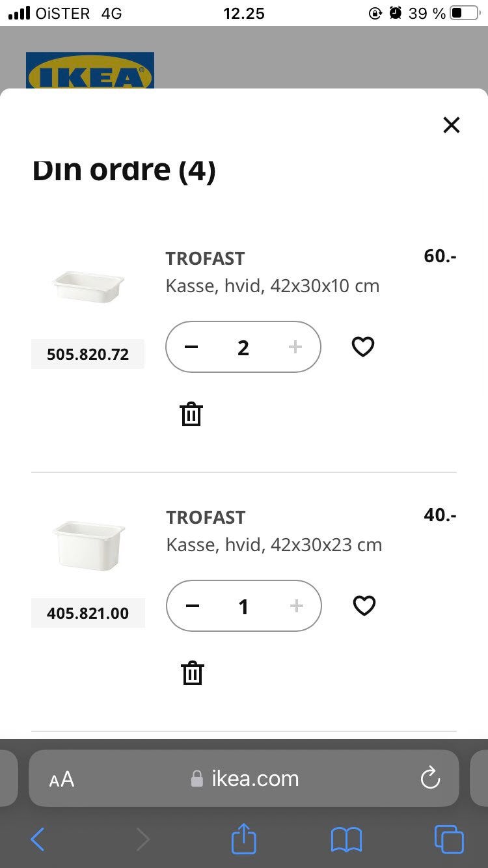
Task: Open Safari bookmarks
Action: (346, 839)
